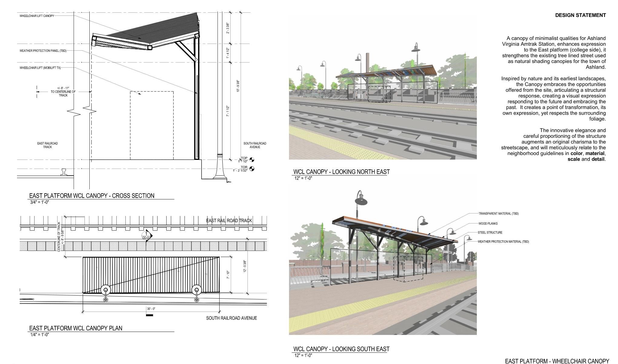Image resolution: width=618 pixels, height=364 pixels.
Task: Select the left column footing symbol in canopy plan
Action: [105, 289]
